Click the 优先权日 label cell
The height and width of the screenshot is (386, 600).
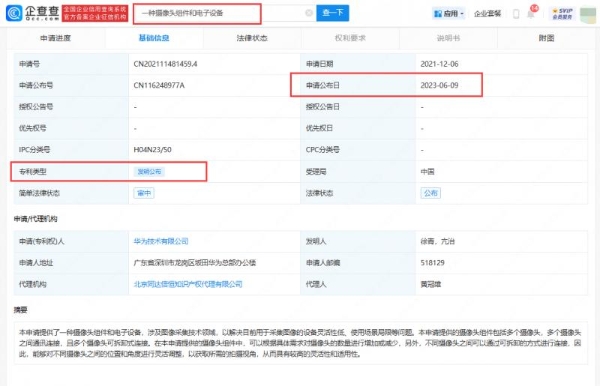358,128
